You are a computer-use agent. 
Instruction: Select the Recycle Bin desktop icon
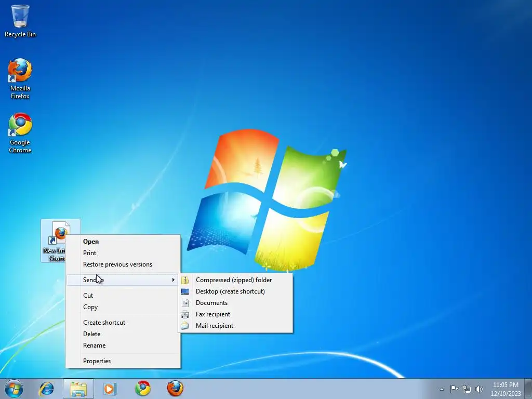point(20,20)
